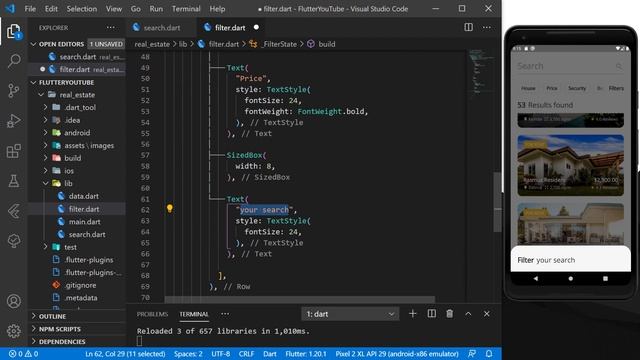Open the Search view in activity bar

pos(14,61)
